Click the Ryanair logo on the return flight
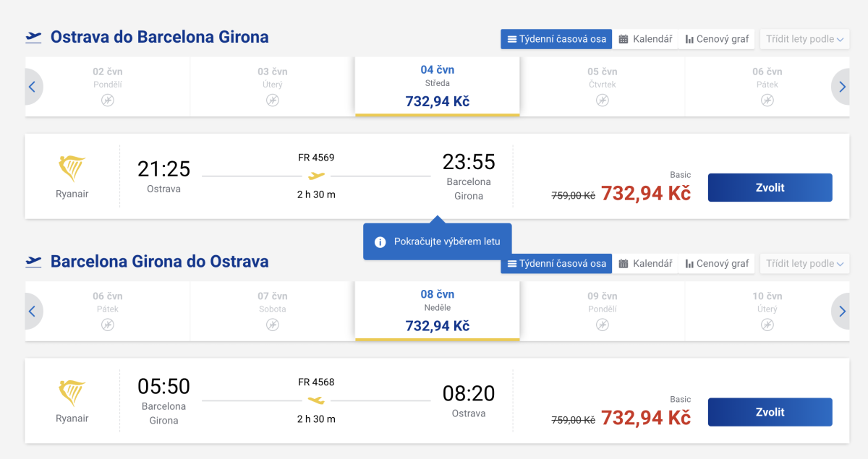 tap(72, 393)
